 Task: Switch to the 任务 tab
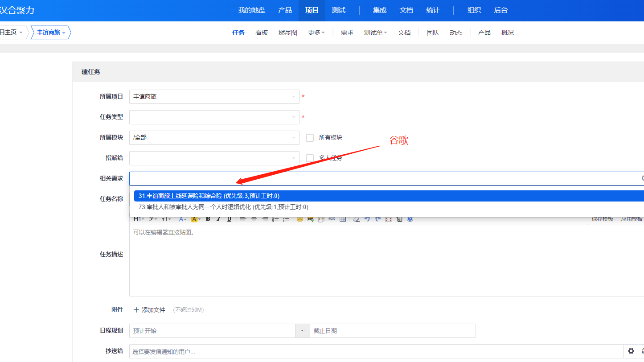coord(238,33)
